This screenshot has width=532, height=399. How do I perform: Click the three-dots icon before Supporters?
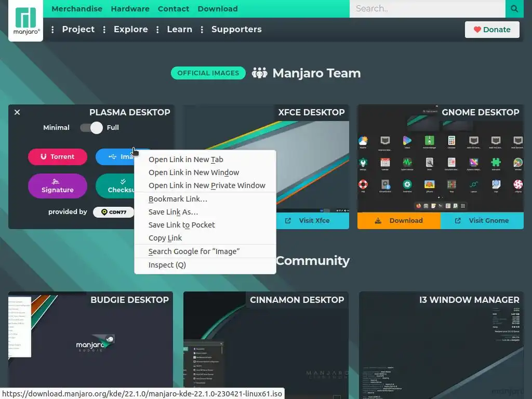202,30
